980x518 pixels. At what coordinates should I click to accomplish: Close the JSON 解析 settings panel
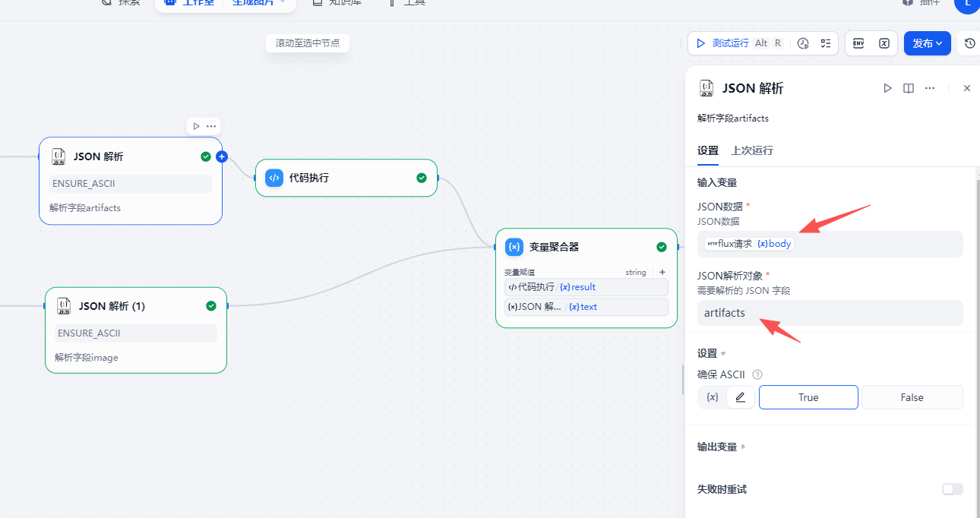[967, 88]
